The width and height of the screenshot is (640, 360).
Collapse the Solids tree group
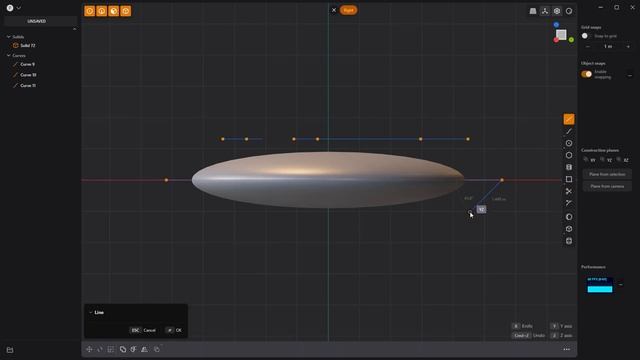[9, 37]
